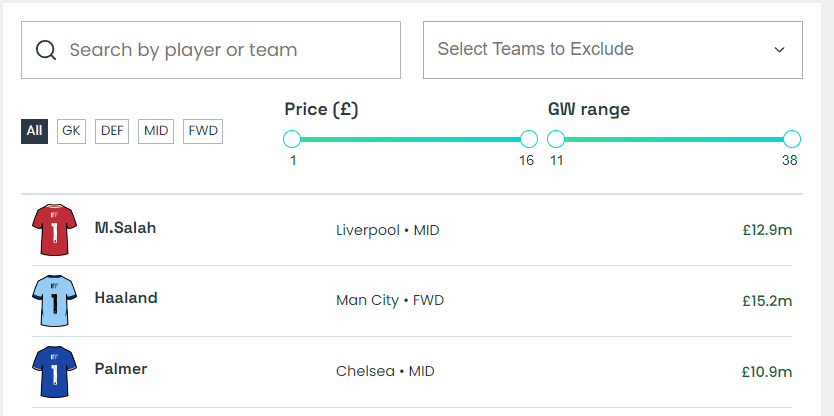Image resolution: width=834 pixels, height=416 pixels.
Task: Select the All position filter
Action: 35,131
